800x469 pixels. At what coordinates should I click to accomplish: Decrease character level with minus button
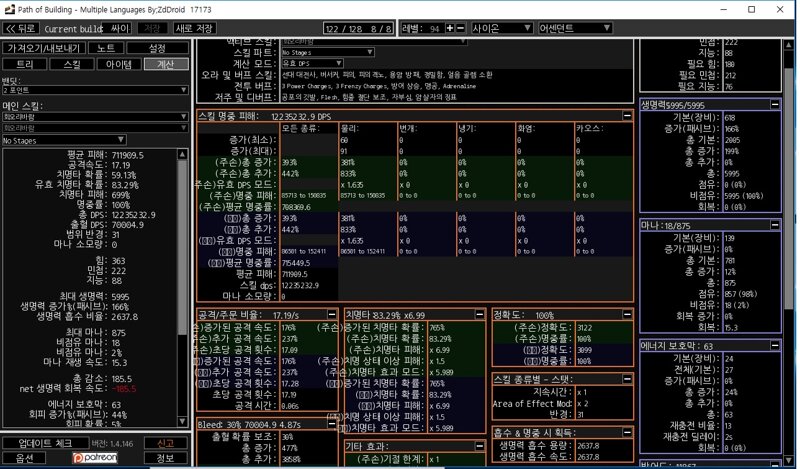coord(460,28)
